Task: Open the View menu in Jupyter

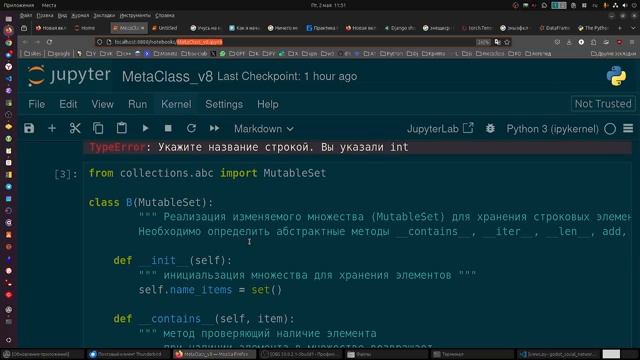Action: point(102,104)
